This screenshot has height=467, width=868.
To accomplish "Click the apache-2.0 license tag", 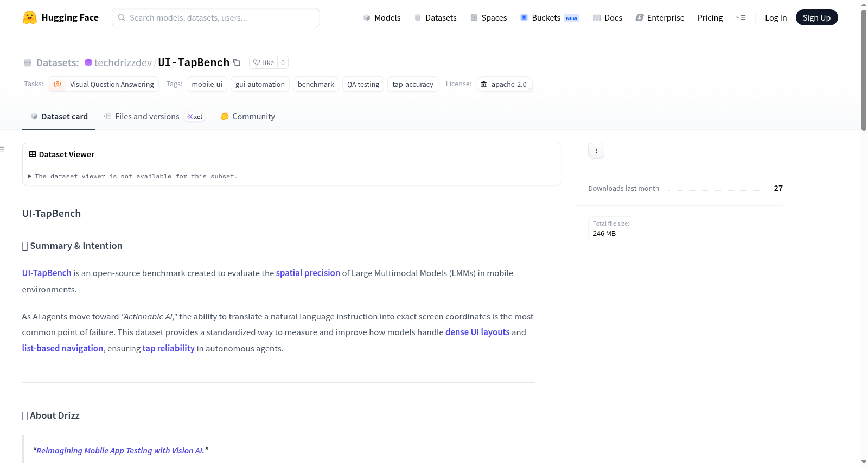I will [504, 84].
